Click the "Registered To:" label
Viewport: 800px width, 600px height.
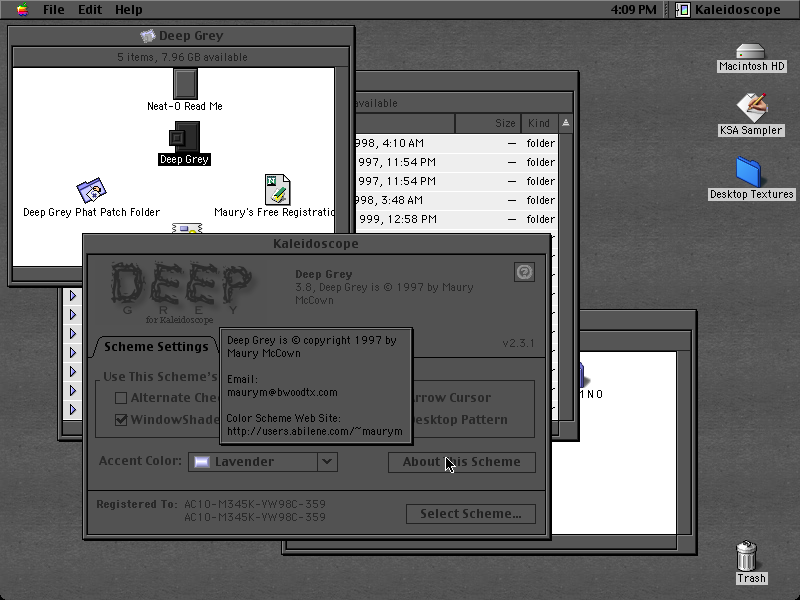click(137, 504)
